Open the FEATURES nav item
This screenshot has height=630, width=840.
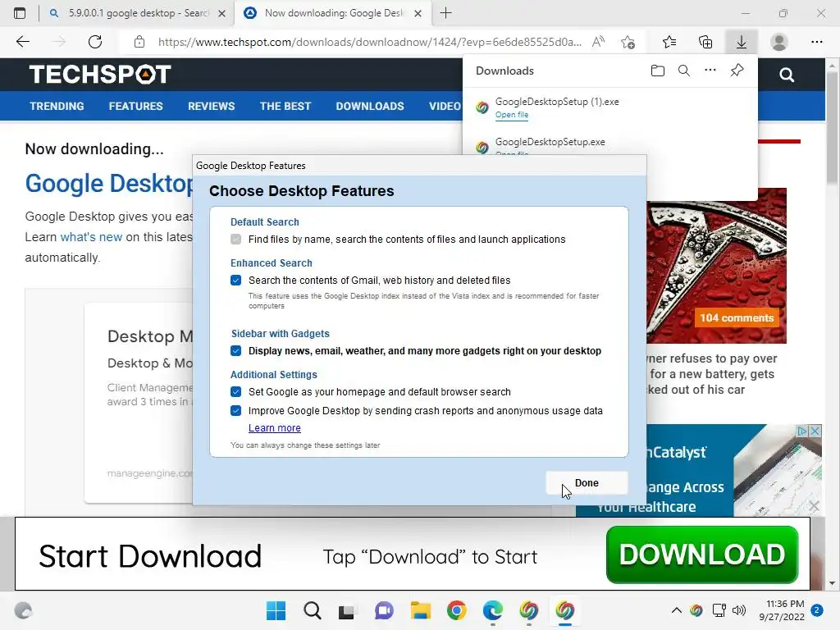(x=135, y=106)
